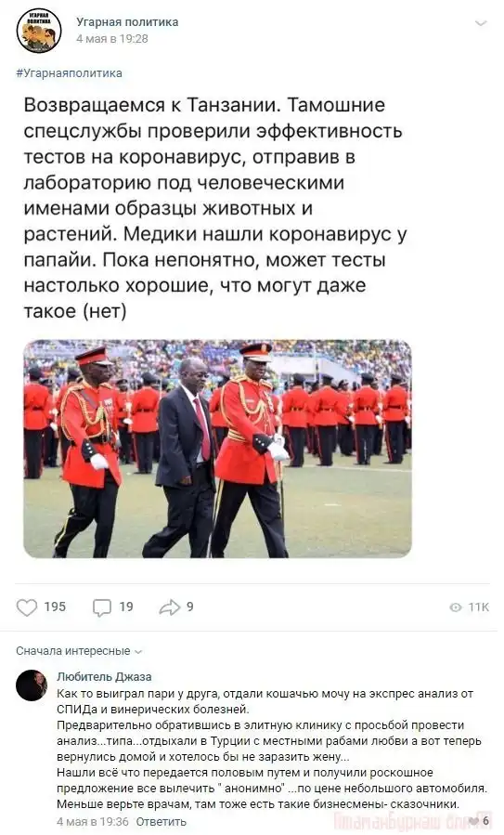Open the Любитель Джаза profile name

click(x=104, y=677)
